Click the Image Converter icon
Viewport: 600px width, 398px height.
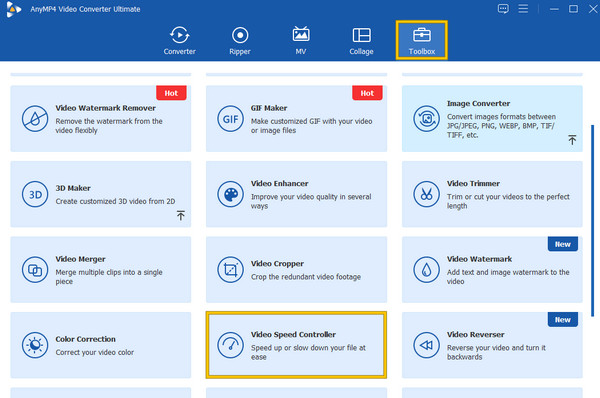(x=426, y=119)
